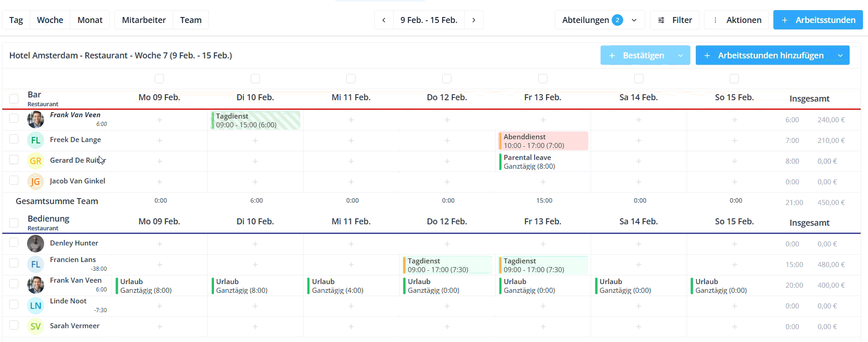Open Frank Van Veen's Tagdienst shift on Tuesday
Viewport: 868px width, 342px height.
click(255, 120)
